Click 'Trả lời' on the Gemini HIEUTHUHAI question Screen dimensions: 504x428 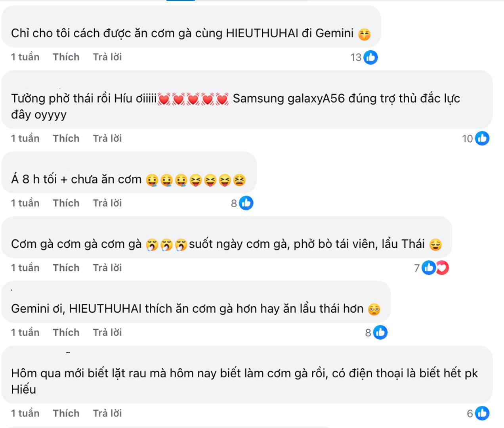pos(107,332)
